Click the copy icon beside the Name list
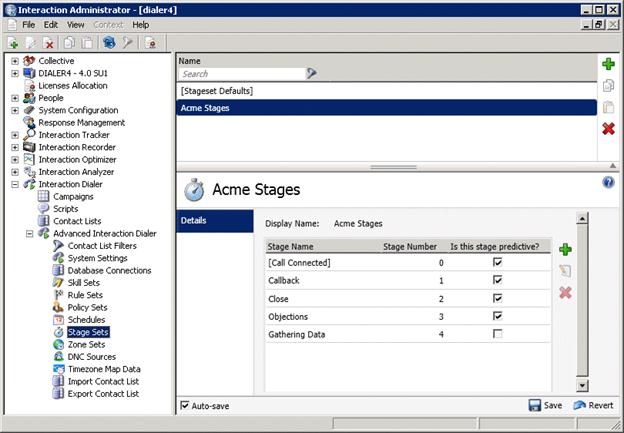Viewport: 624px width, 433px height. point(608,87)
